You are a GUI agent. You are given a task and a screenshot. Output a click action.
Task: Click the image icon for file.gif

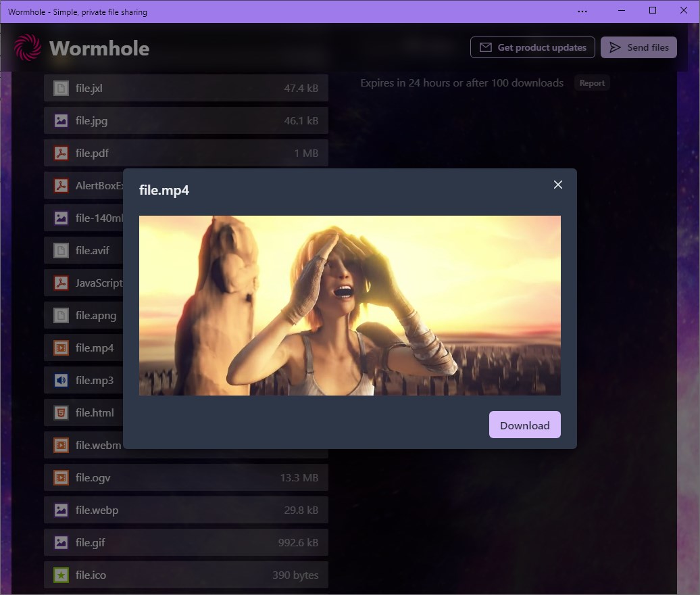pyautogui.click(x=61, y=542)
